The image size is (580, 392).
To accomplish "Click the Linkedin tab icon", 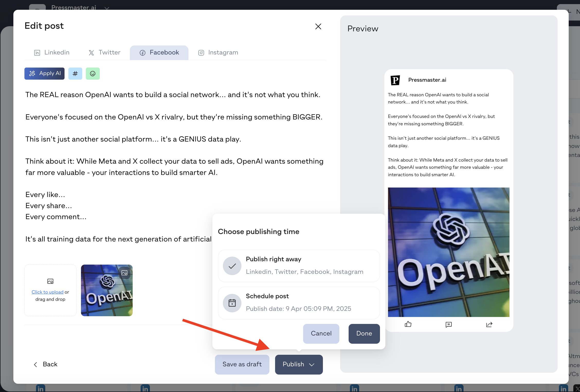I will coord(37,53).
